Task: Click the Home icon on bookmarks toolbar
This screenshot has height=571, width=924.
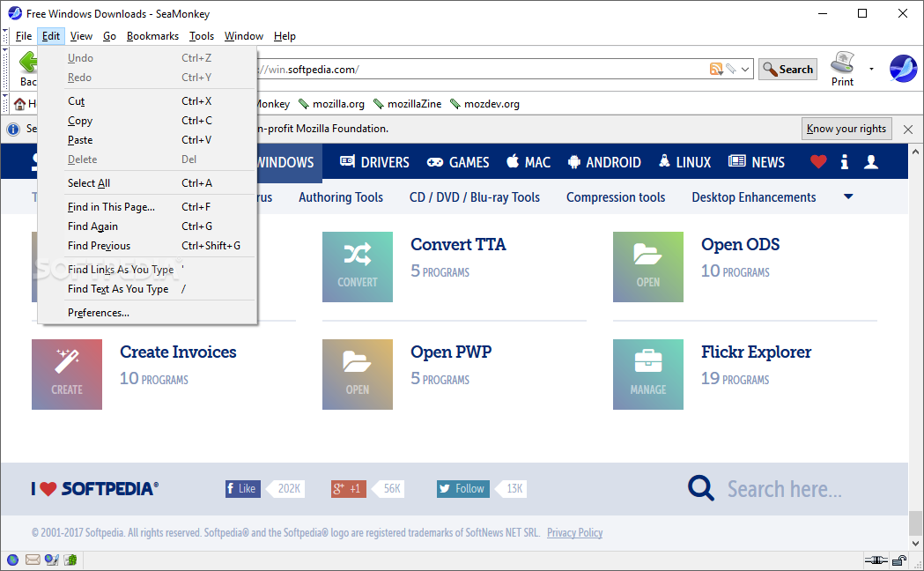Action: [x=20, y=104]
